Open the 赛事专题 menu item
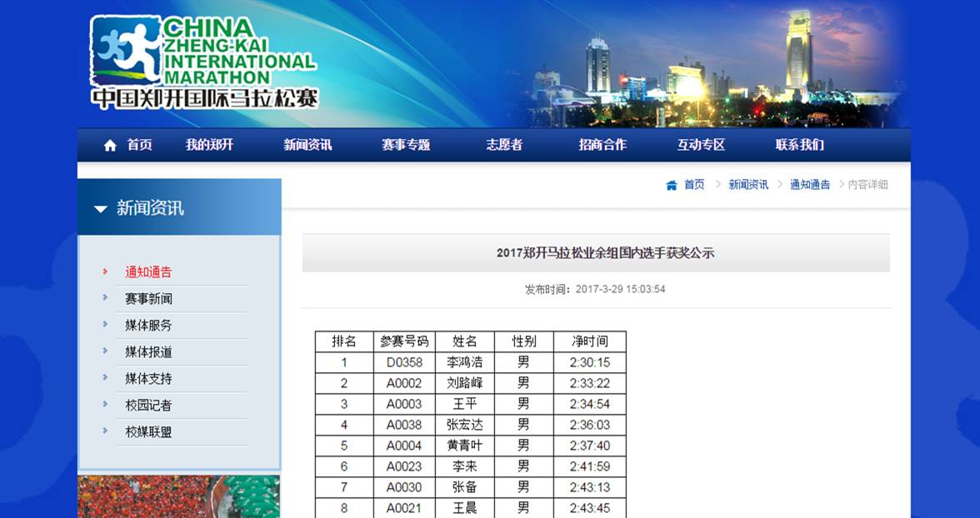980x518 pixels. (406, 145)
